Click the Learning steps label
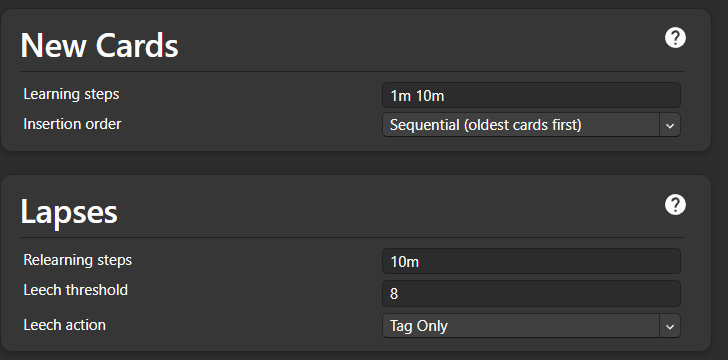728x360 pixels. point(71,94)
